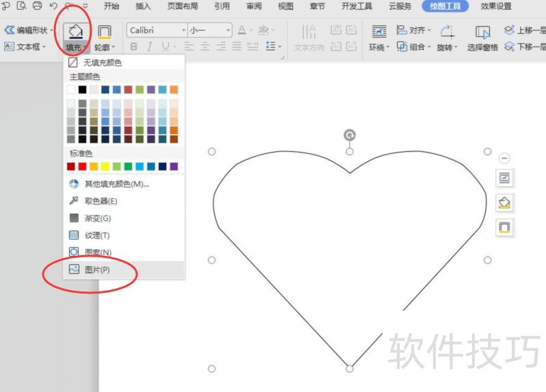The image size is (546, 392).
Task: Click the bottom tip handle of the heart
Action: [x=350, y=368]
